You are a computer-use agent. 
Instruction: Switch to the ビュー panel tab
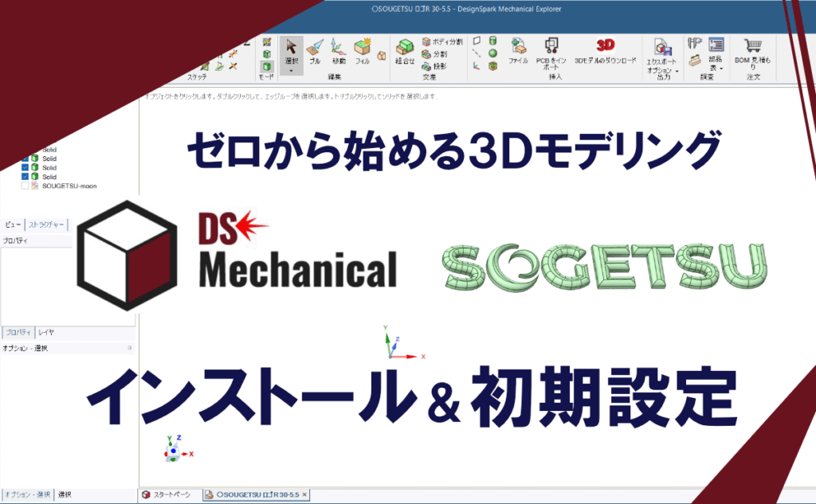point(13,225)
